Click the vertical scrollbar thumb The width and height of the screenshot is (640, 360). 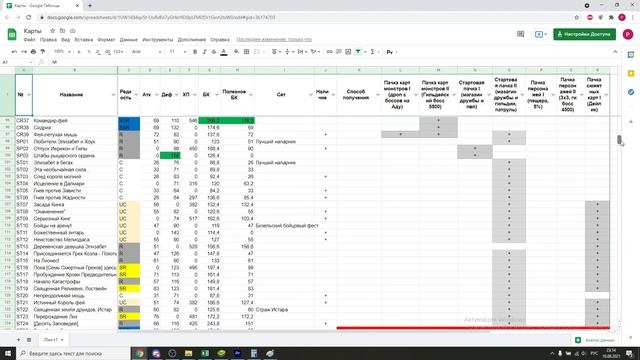pos(619,140)
